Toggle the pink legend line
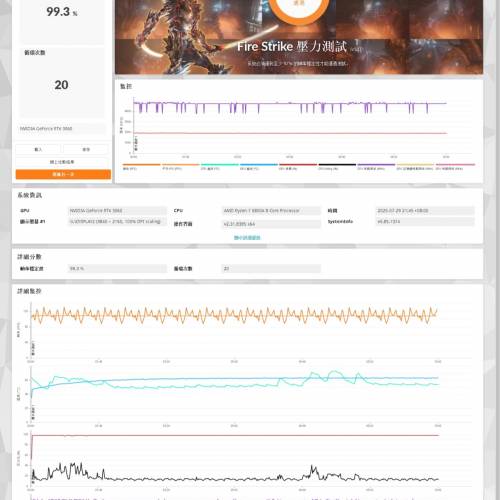 coord(455,166)
